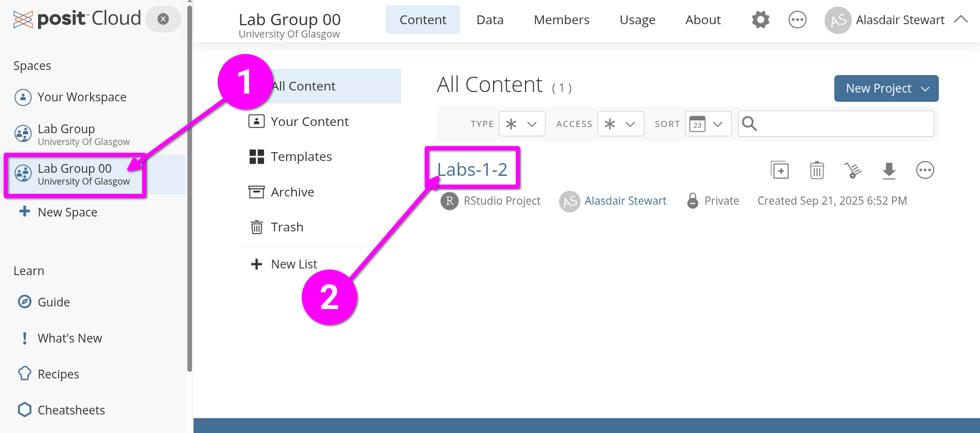Viewport: 980px width, 433px height.
Task: Open the New Project dropdown button
Action: click(x=886, y=88)
